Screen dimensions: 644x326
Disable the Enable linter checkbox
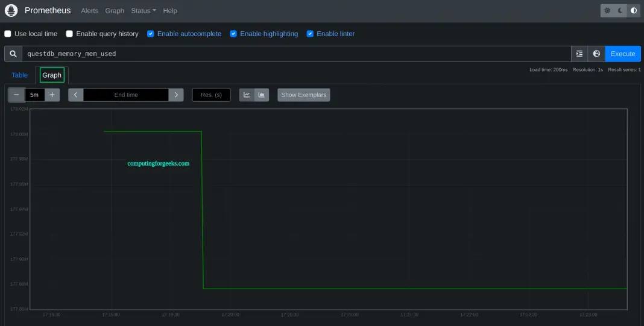point(310,34)
